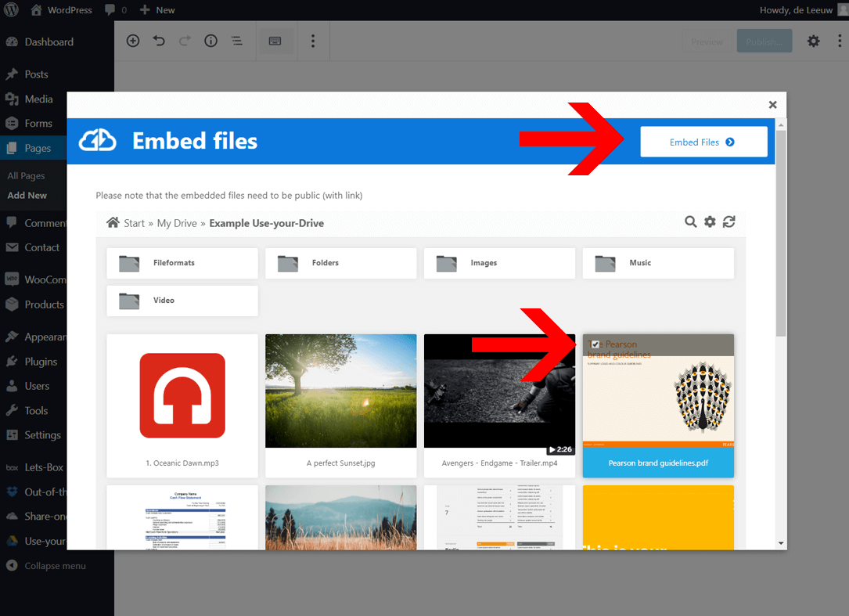Click Add New submenu link
The width and height of the screenshot is (849, 616).
[27, 195]
